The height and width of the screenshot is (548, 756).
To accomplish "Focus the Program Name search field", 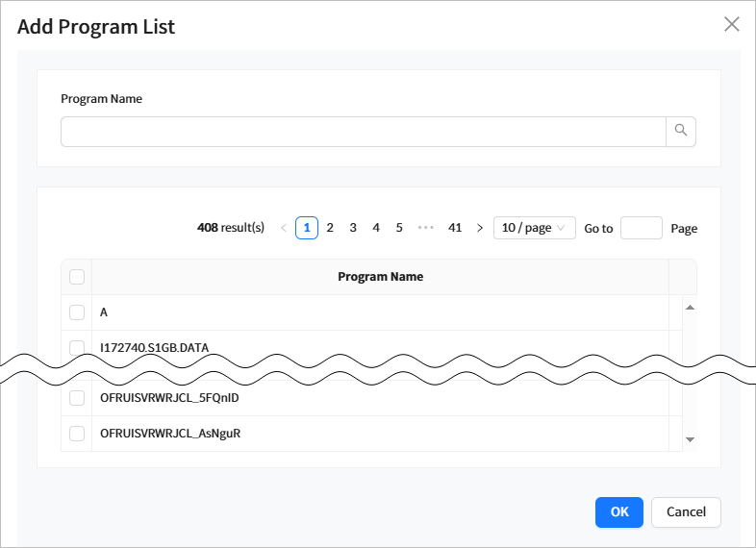I will point(363,132).
